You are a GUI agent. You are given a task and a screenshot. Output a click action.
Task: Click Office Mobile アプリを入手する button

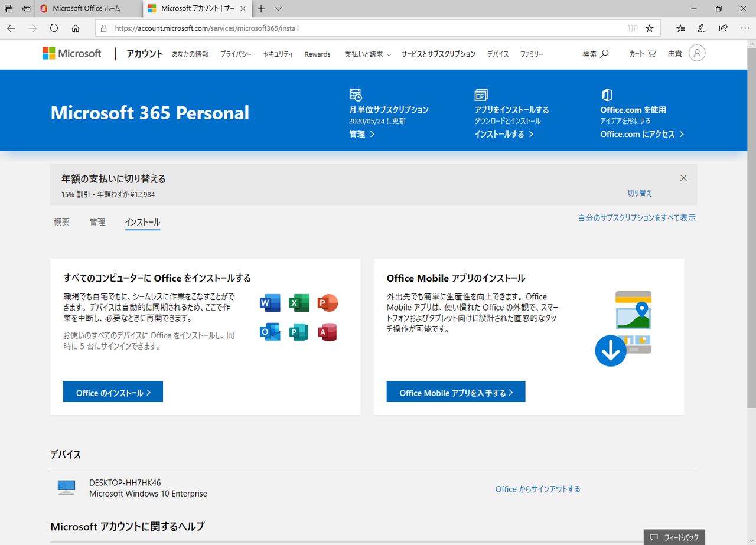coord(456,392)
